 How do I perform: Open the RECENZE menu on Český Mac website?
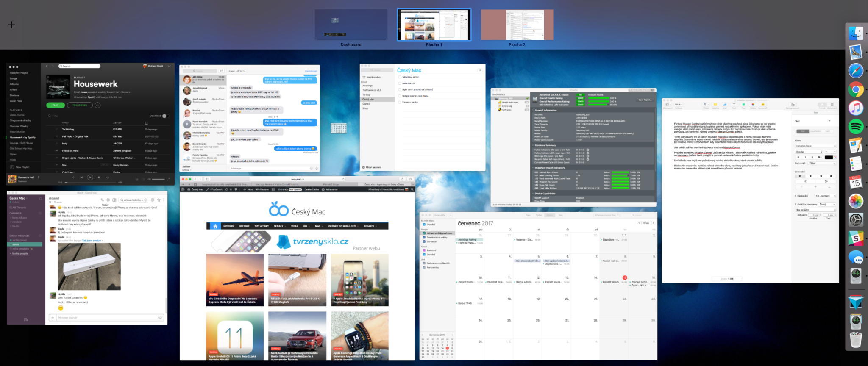[x=244, y=226]
